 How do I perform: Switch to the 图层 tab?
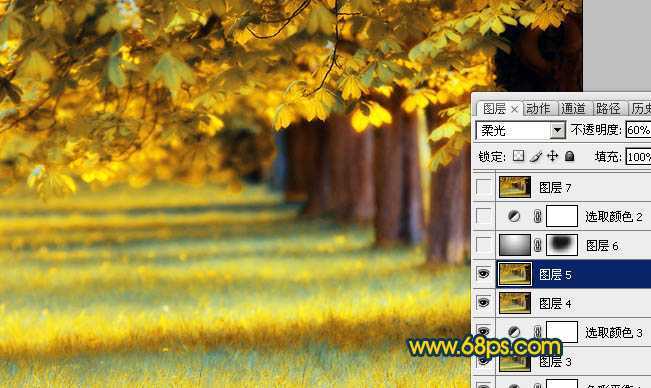point(494,109)
